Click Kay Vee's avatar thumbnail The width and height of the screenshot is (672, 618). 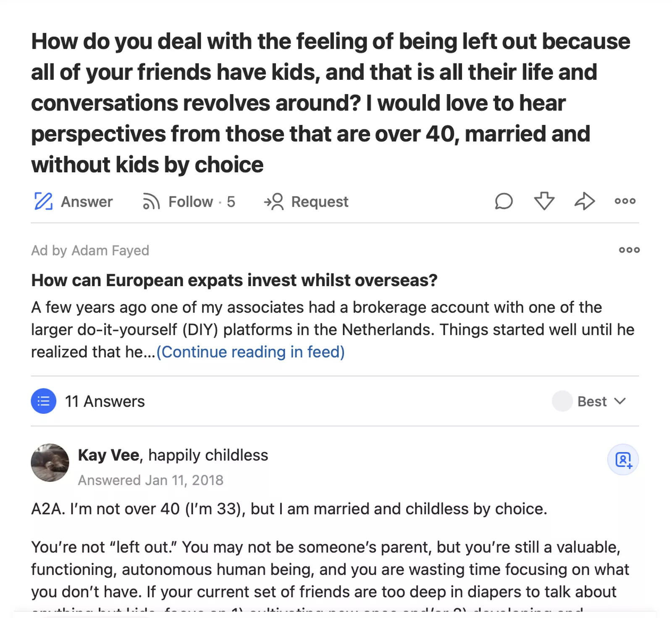(x=50, y=463)
